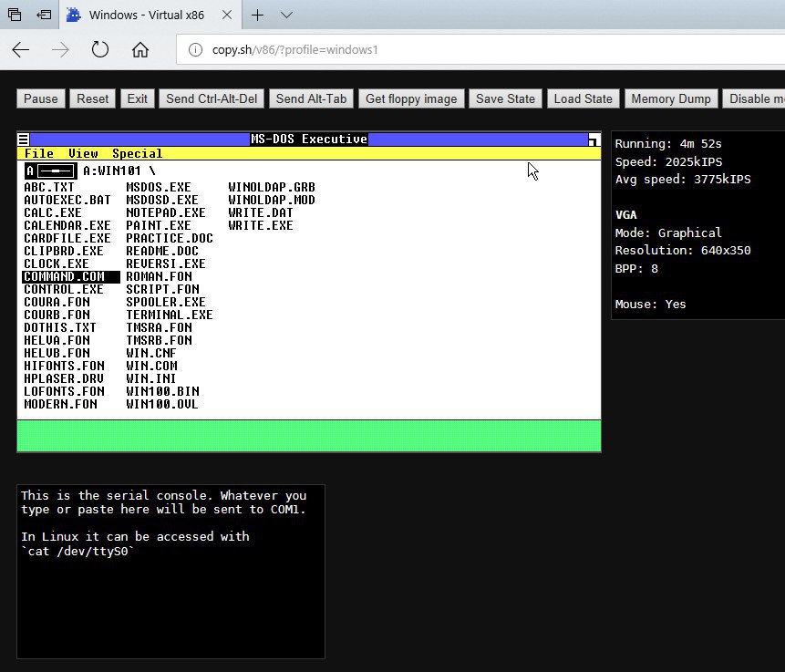Viewport: 785px width, 672px height.
Task: Select REVERSI.EXE file
Action: coord(166,264)
